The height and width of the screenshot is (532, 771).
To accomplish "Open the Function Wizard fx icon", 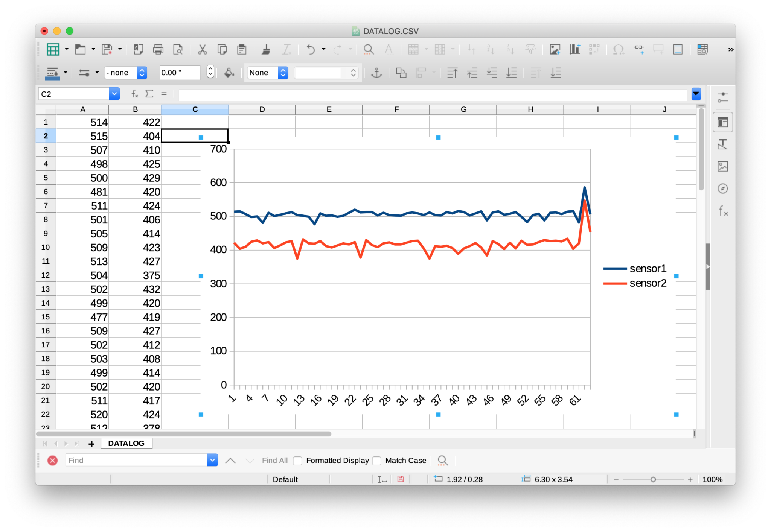I will coord(134,94).
